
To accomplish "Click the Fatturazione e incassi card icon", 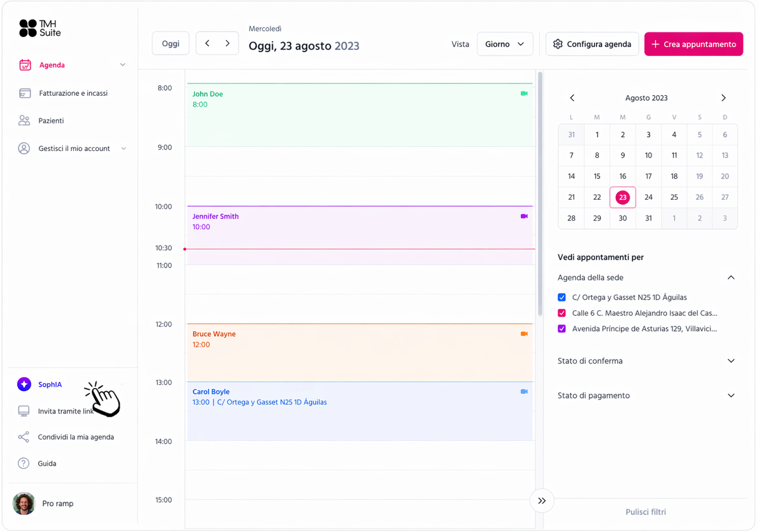I will (25, 93).
